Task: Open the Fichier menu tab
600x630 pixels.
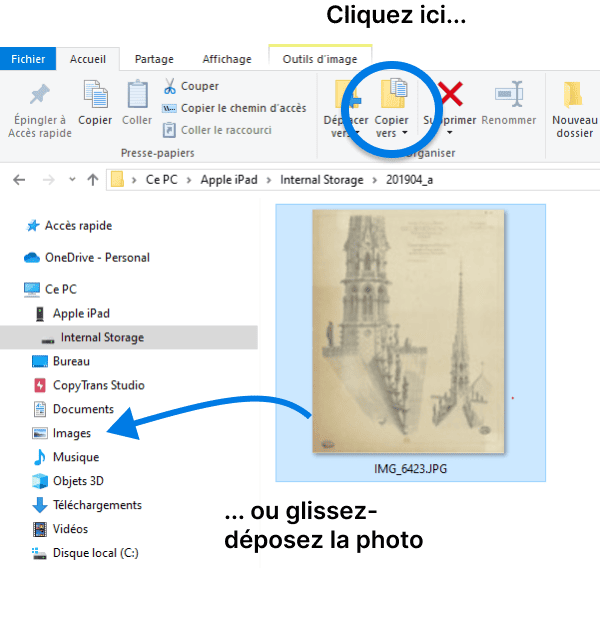Action: point(28,59)
